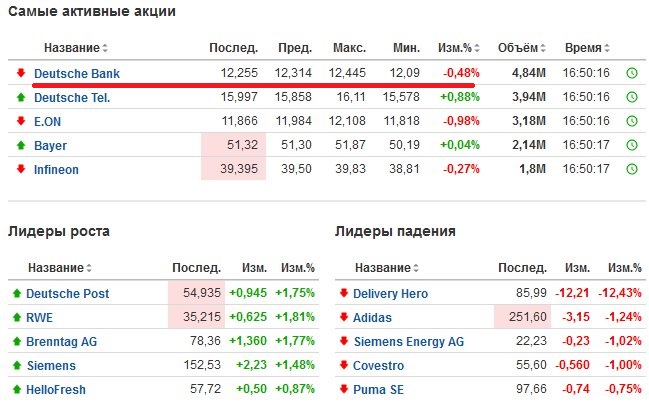This screenshot has height=403, width=649.
Task: Click the clock icon in Infineon row
Action: pos(632,169)
